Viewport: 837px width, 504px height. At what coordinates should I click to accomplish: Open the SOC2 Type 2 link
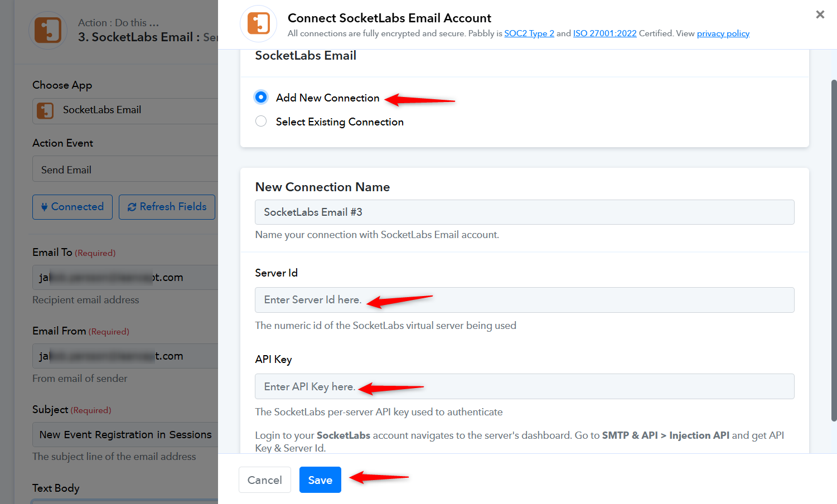[x=529, y=33]
